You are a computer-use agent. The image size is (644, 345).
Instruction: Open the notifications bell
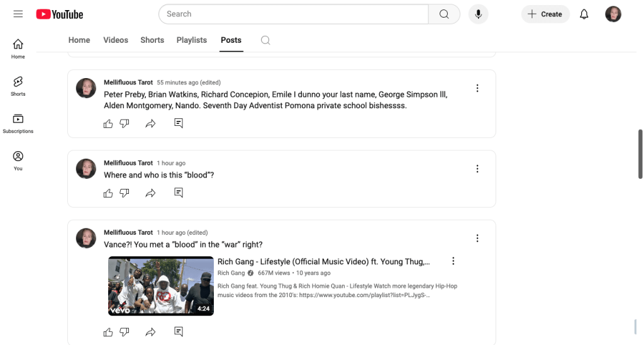point(584,14)
